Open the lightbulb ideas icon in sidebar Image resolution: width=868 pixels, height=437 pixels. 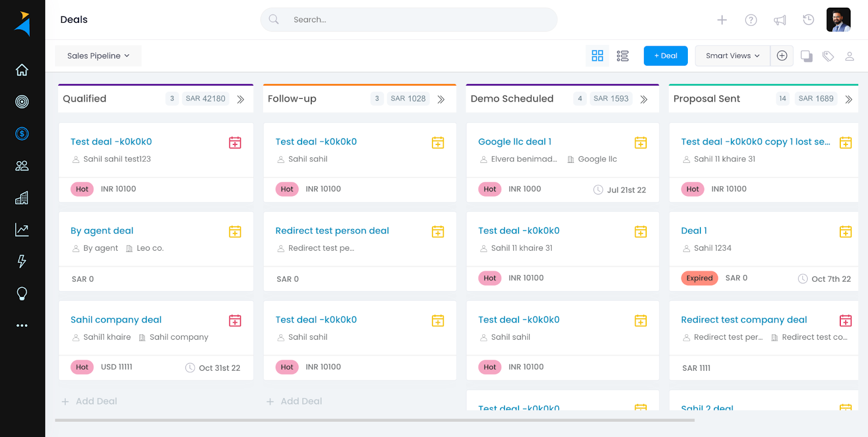click(22, 294)
